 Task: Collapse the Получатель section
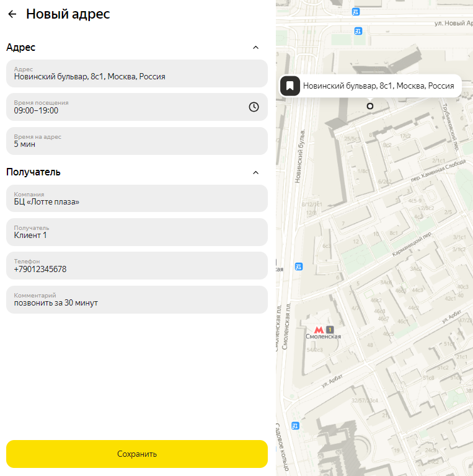point(255,172)
